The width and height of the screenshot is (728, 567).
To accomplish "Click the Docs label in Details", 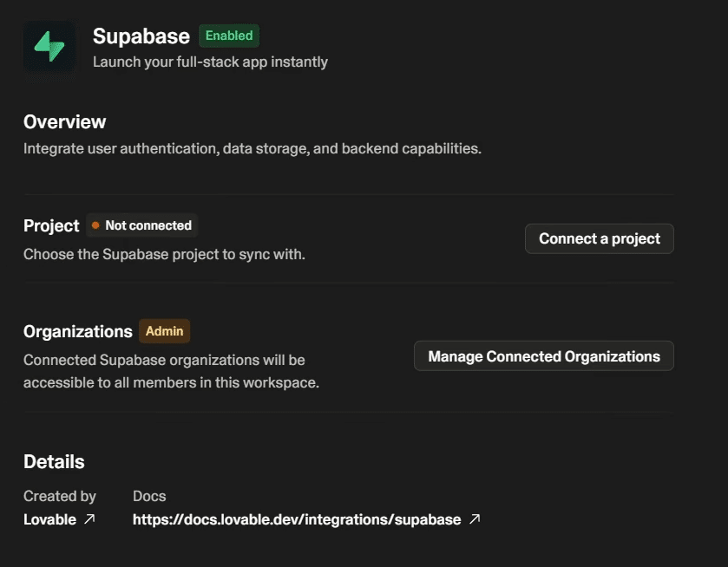I will [x=149, y=496].
